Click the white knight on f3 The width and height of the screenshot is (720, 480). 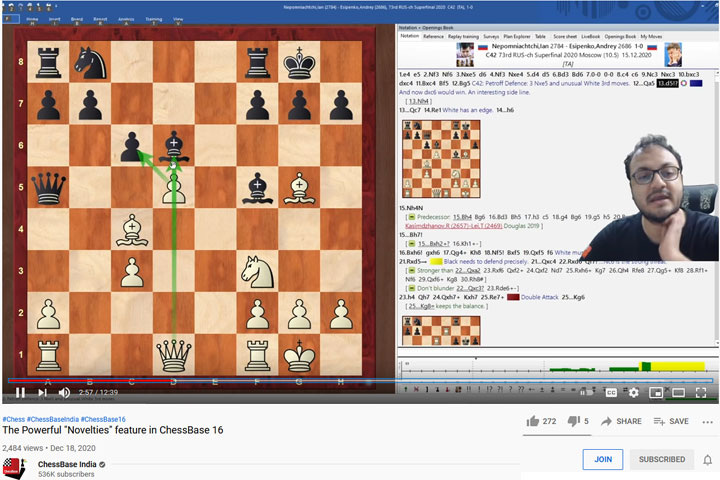click(257, 271)
